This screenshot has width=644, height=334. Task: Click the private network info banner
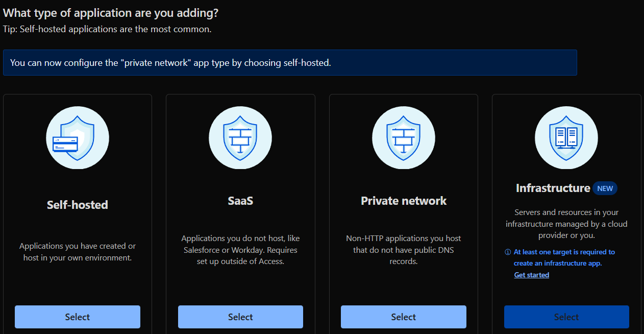point(290,63)
